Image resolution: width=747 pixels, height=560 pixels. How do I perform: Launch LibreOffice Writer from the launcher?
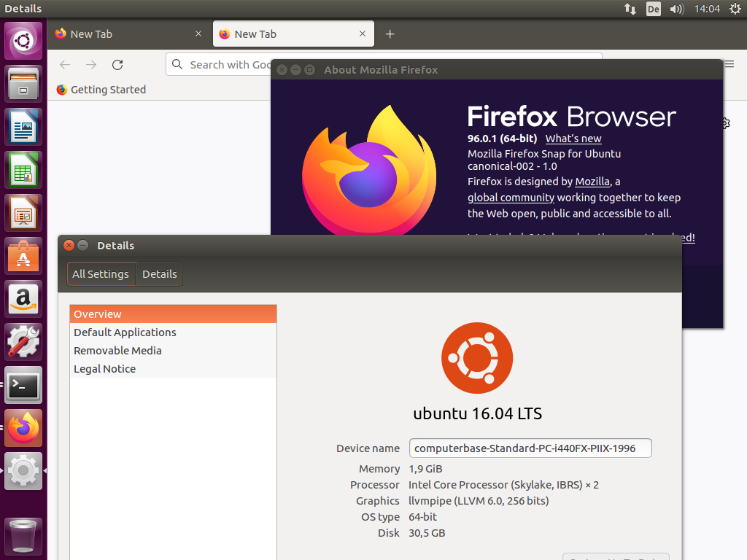click(23, 127)
